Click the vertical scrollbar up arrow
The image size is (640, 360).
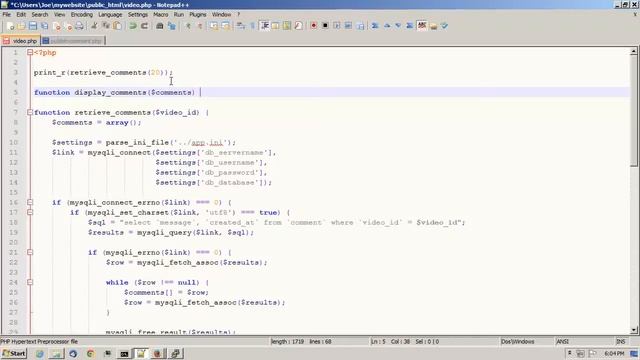[633, 51]
